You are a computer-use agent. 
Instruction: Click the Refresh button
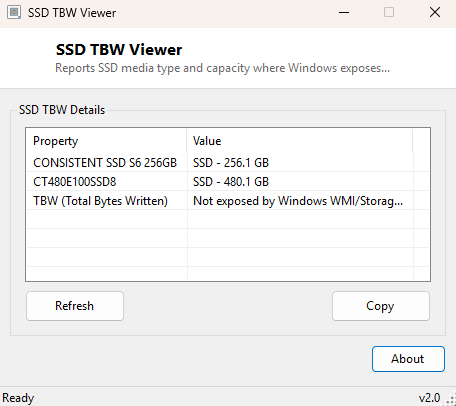75,306
